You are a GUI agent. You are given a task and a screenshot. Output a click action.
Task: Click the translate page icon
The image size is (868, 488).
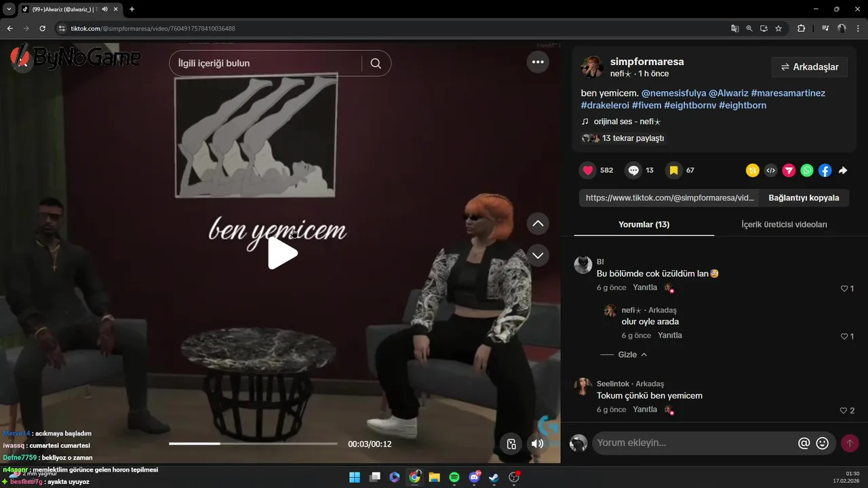(734, 28)
